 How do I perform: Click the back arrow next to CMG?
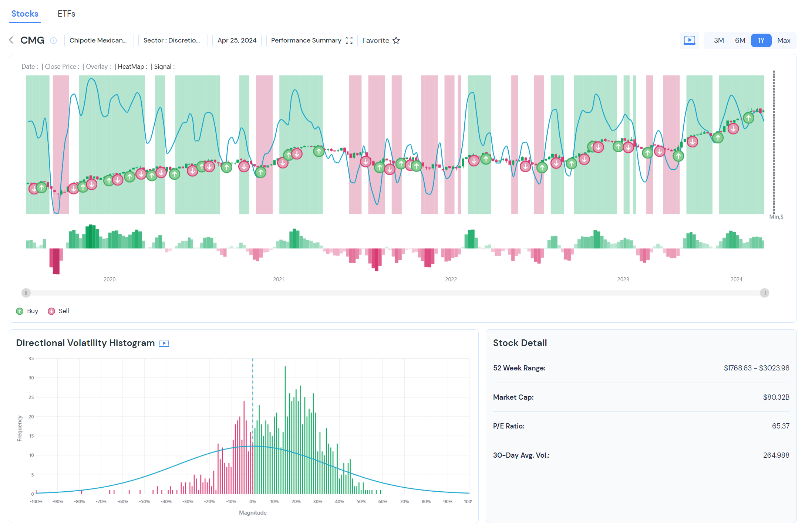click(x=11, y=40)
